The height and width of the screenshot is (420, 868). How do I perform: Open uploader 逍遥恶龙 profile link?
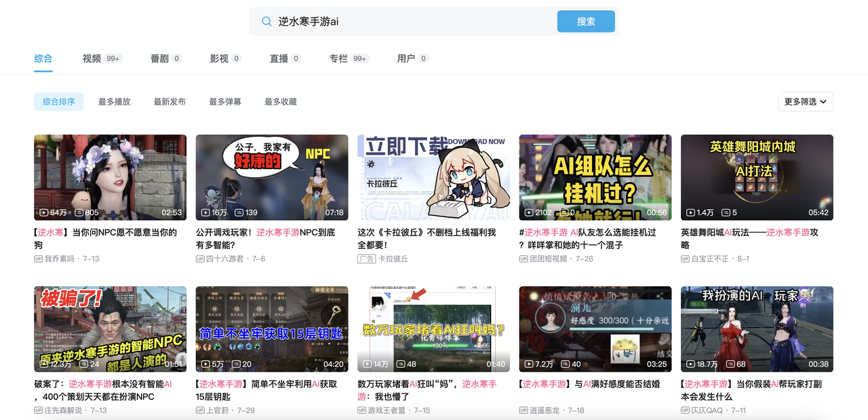pos(547,411)
